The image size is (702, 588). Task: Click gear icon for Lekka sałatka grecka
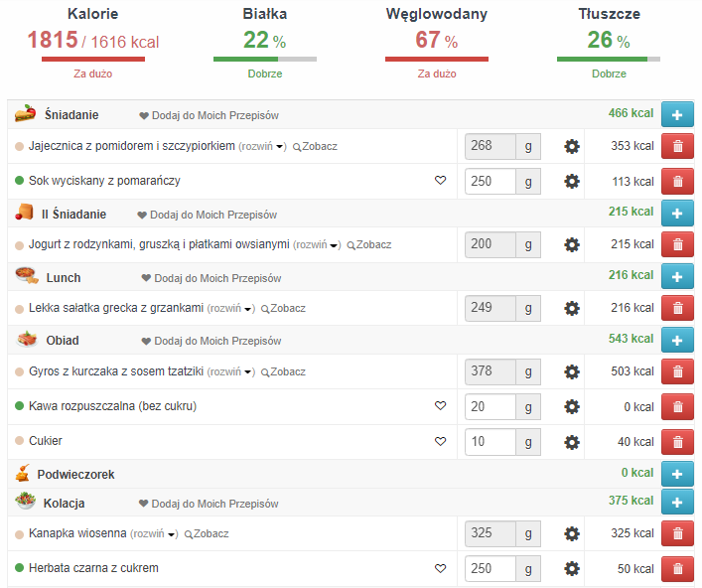click(x=572, y=309)
